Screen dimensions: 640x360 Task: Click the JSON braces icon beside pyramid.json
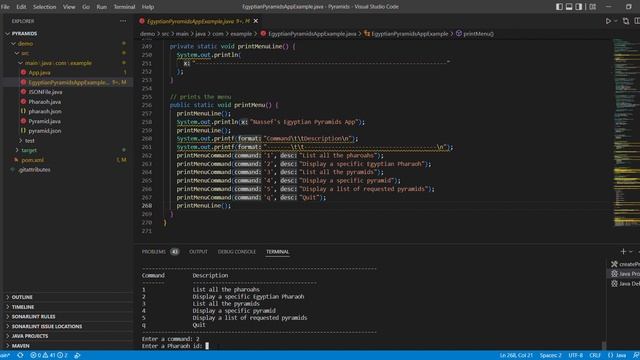coord(23,131)
